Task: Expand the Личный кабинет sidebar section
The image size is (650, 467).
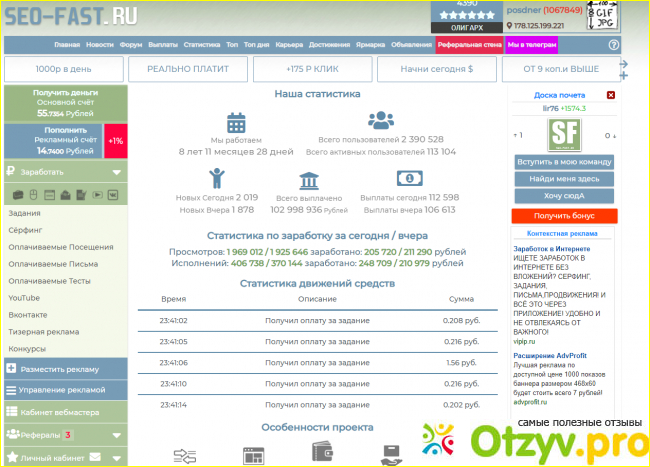Action: pos(116,458)
